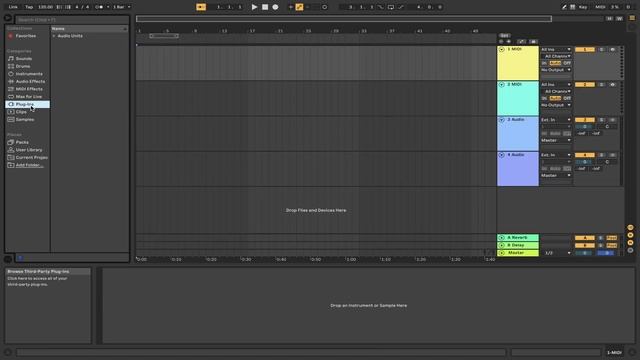This screenshot has height=360, width=640.
Task: Toggle Draw Mode pencil icon
Action: pyautogui.click(x=564, y=7)
